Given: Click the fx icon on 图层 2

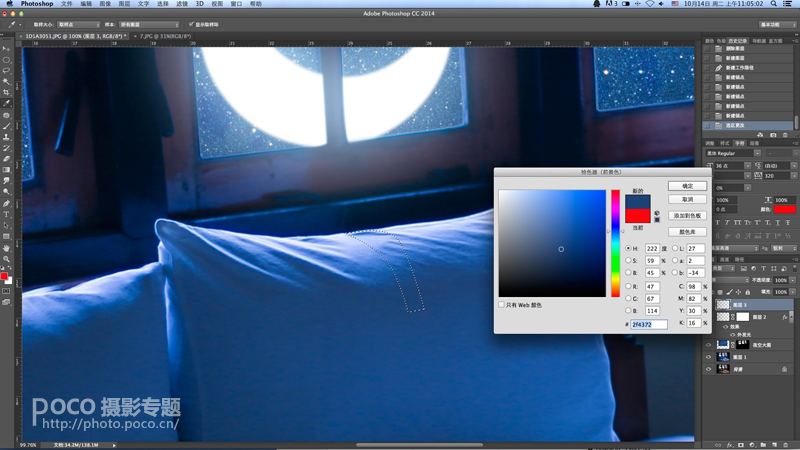Looking at the screenshot, I should 785,317.
